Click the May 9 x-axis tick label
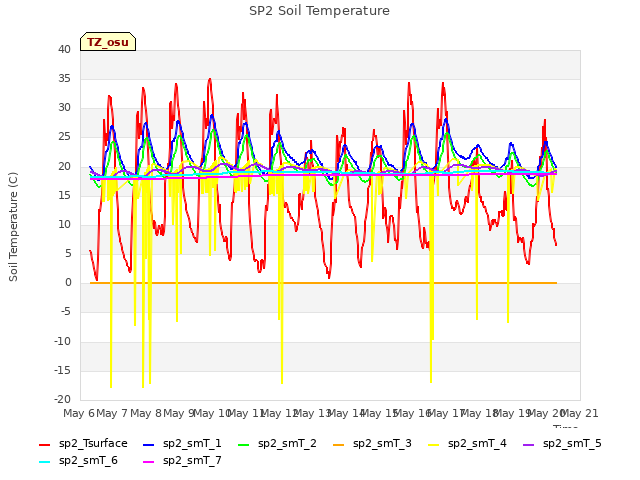640x480 pixels. point(179,413)
